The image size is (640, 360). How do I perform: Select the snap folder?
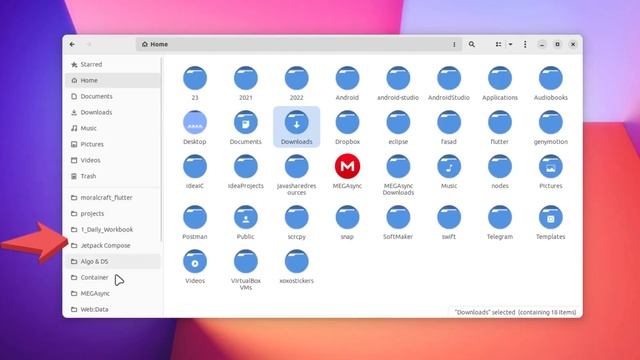(347, 222)
